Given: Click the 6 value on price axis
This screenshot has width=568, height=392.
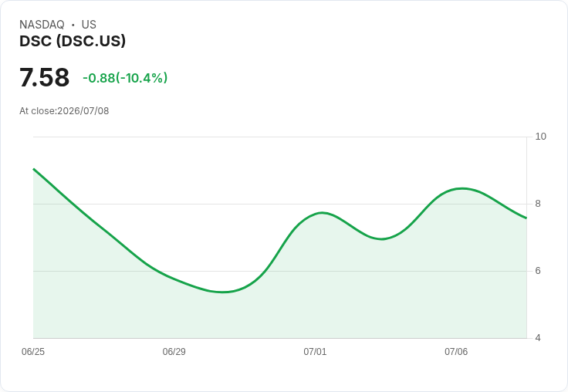Looking at the screenshot, I should point(538,271).
